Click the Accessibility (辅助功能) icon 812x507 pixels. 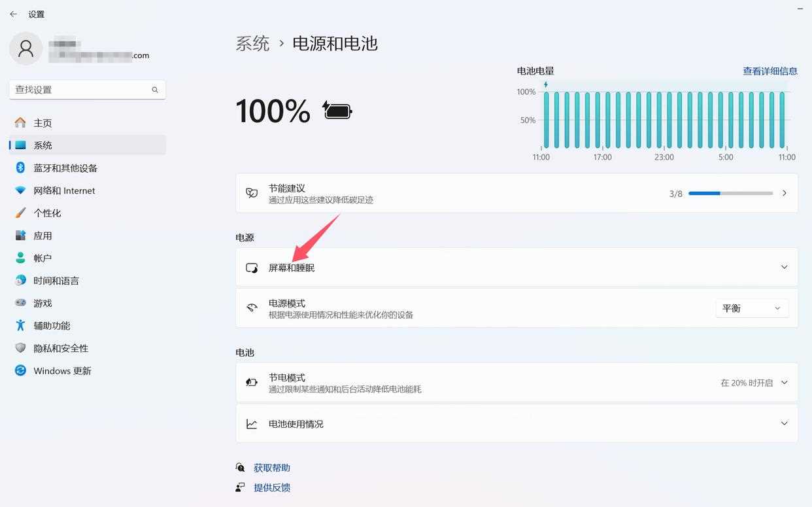(20, 325)
